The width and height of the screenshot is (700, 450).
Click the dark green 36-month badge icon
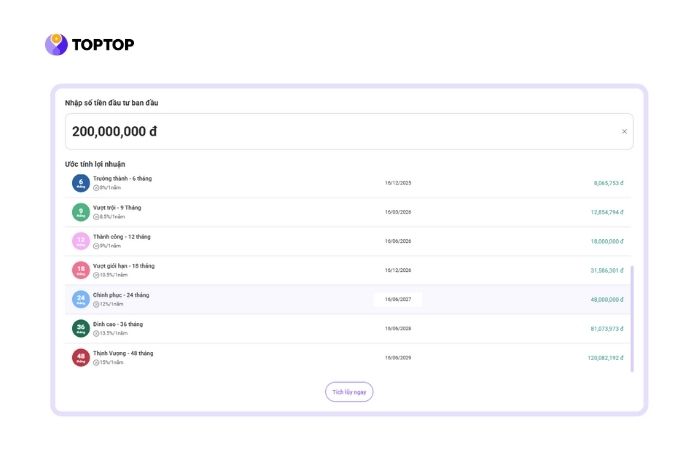81,328
